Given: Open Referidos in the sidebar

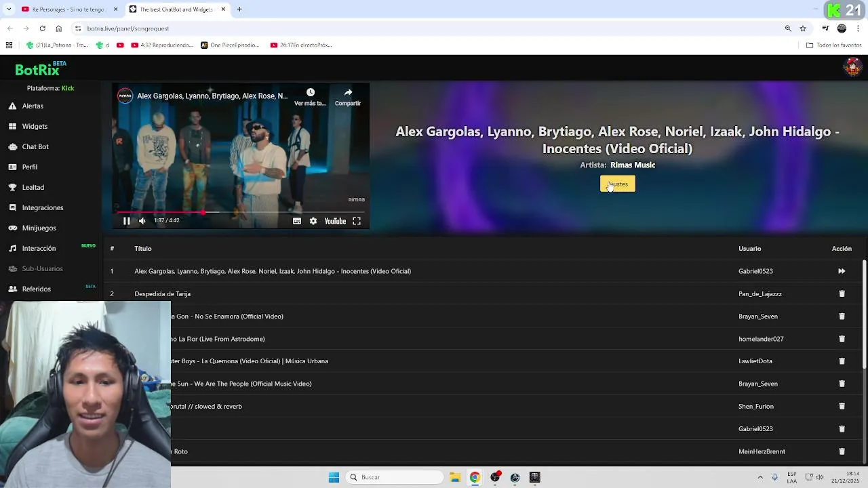Looking at the screenshot, I should 37,289.
